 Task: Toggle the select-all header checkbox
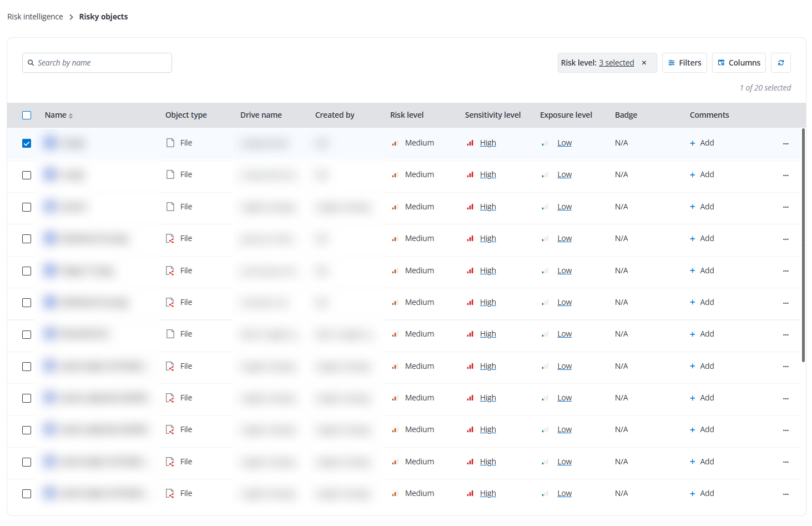(x=27, y=116)
